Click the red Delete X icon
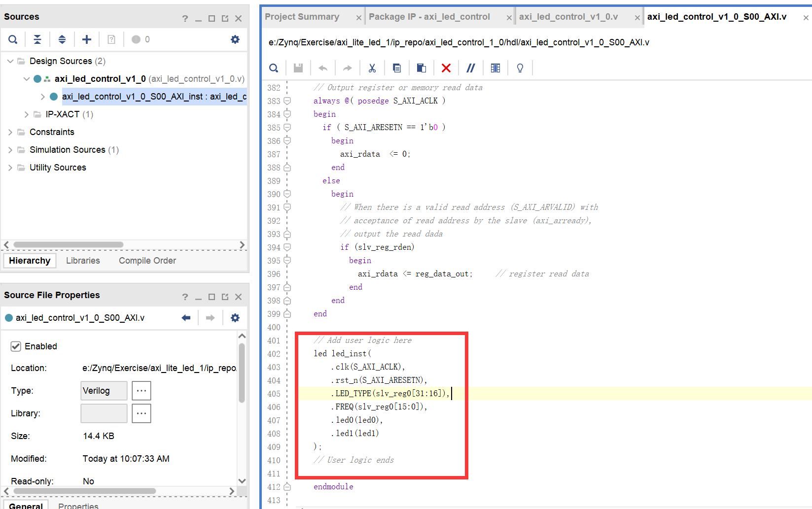This screenshot has width=812, height=509. (446, 68)
